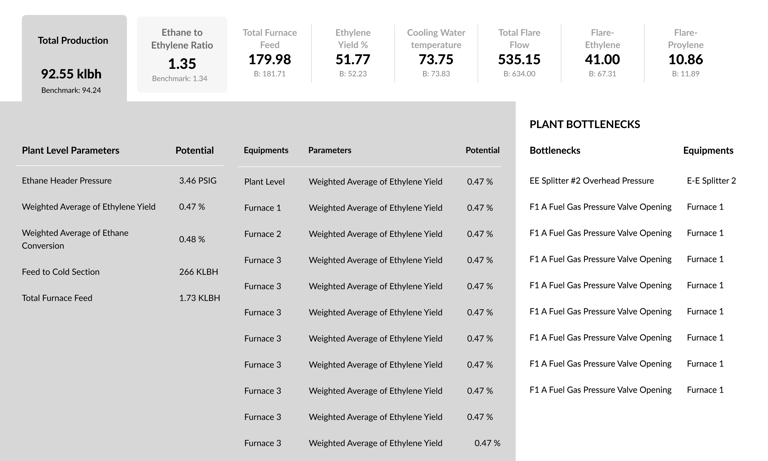The width and height of the screenshot is (768, 461).
Task: Click the Bottlenecks column header
Action: click(555, 150)
